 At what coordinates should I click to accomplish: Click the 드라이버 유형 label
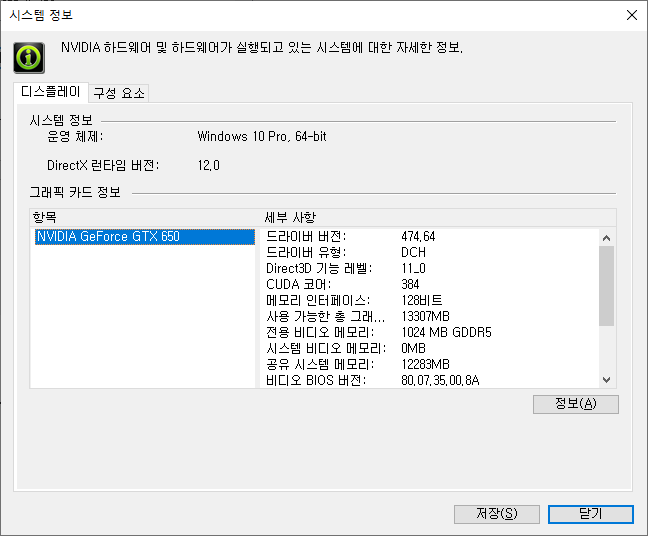(306, 253)
